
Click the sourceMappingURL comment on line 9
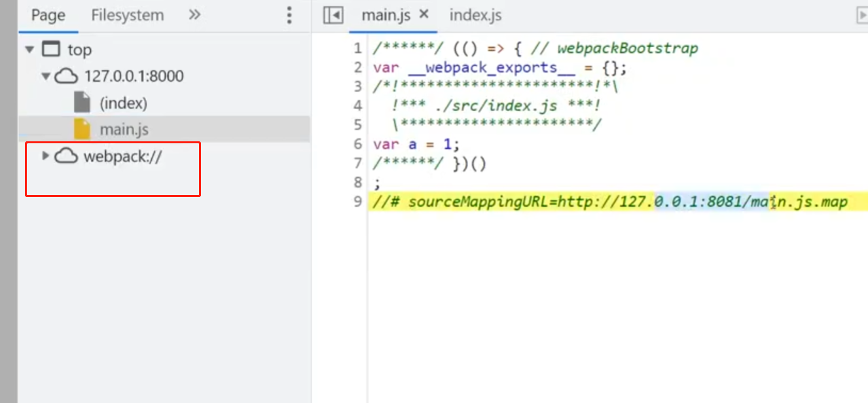pyautogui.click(x=609, y=202)
